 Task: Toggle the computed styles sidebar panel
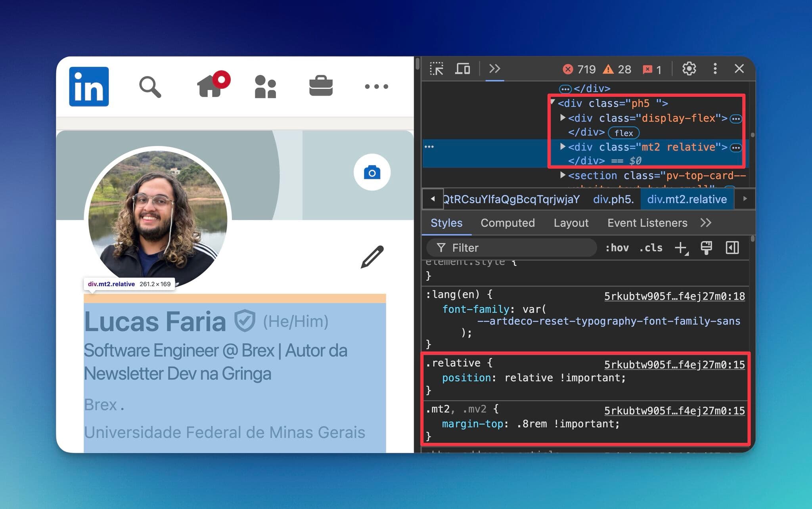tap(732, 247)
